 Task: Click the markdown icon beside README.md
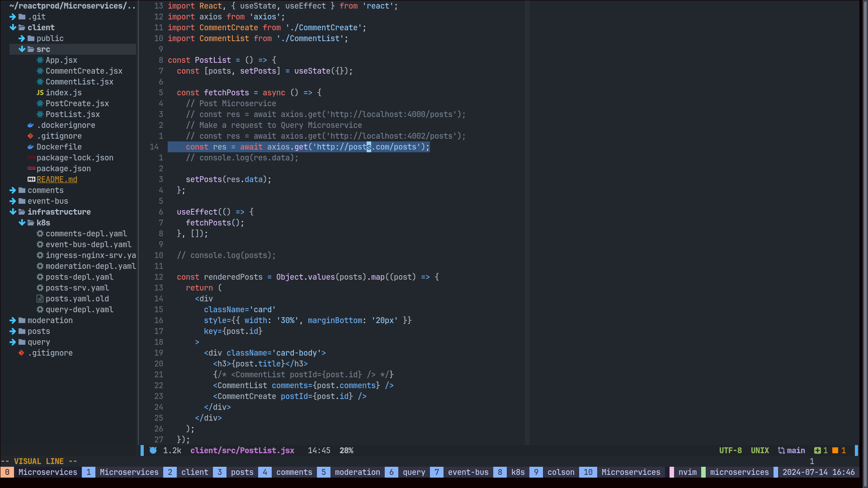point(31,179)
